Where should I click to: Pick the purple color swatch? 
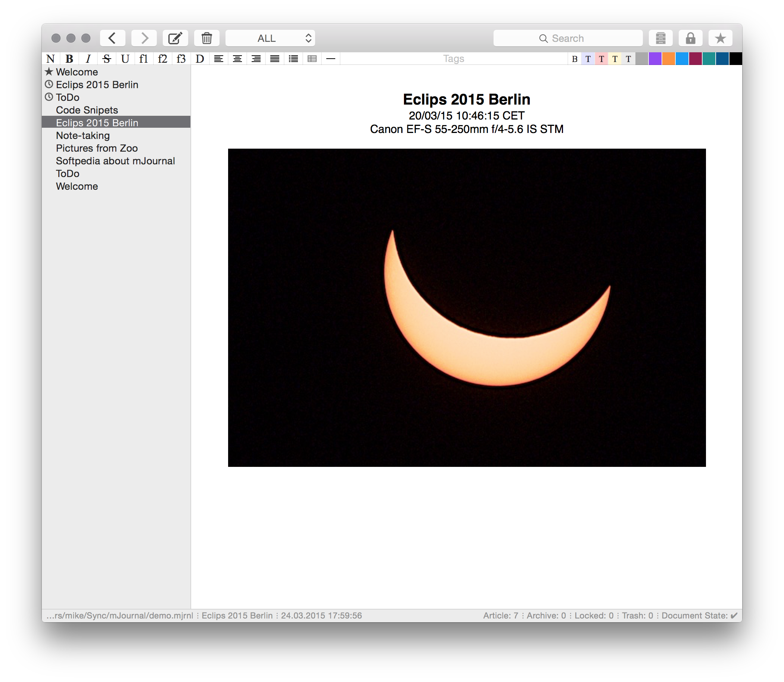[655, 59]
